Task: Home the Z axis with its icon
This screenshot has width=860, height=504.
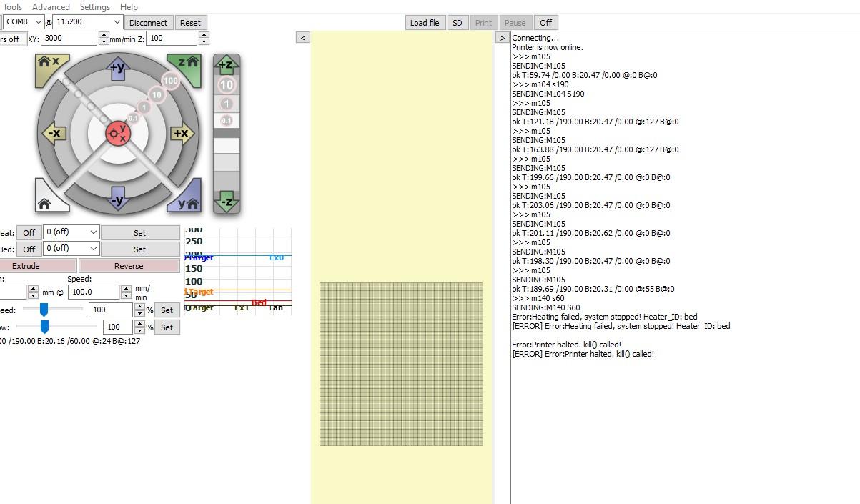Action: pos(186,66)
